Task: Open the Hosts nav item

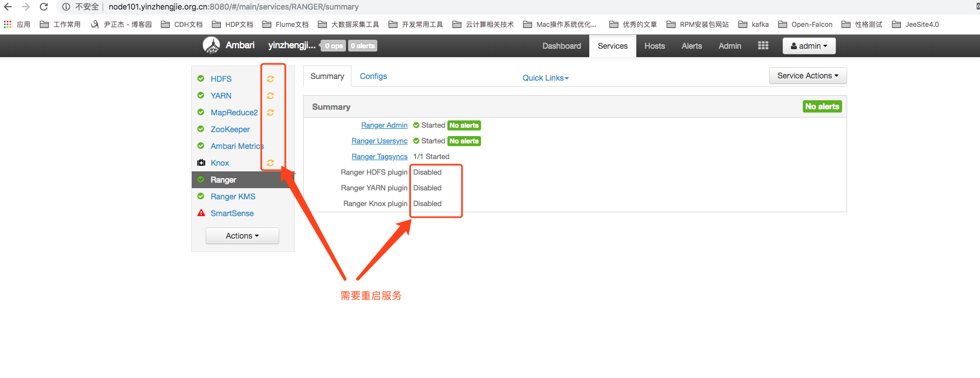Action: [654, 46]
